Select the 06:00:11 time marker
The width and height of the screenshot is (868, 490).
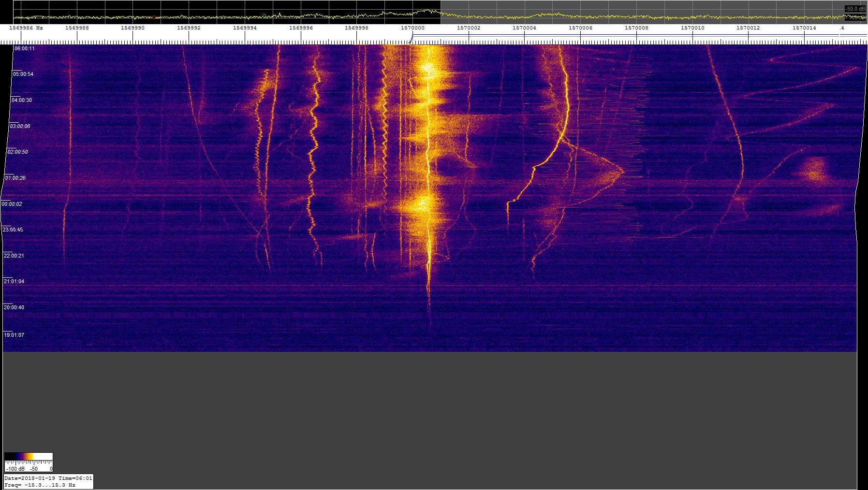[24, 49]
